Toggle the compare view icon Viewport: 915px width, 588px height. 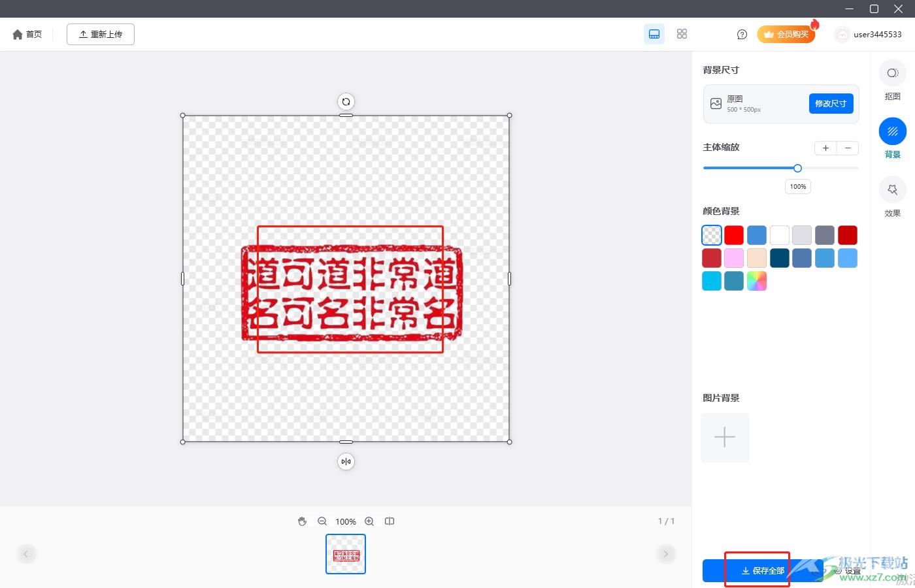390,521
